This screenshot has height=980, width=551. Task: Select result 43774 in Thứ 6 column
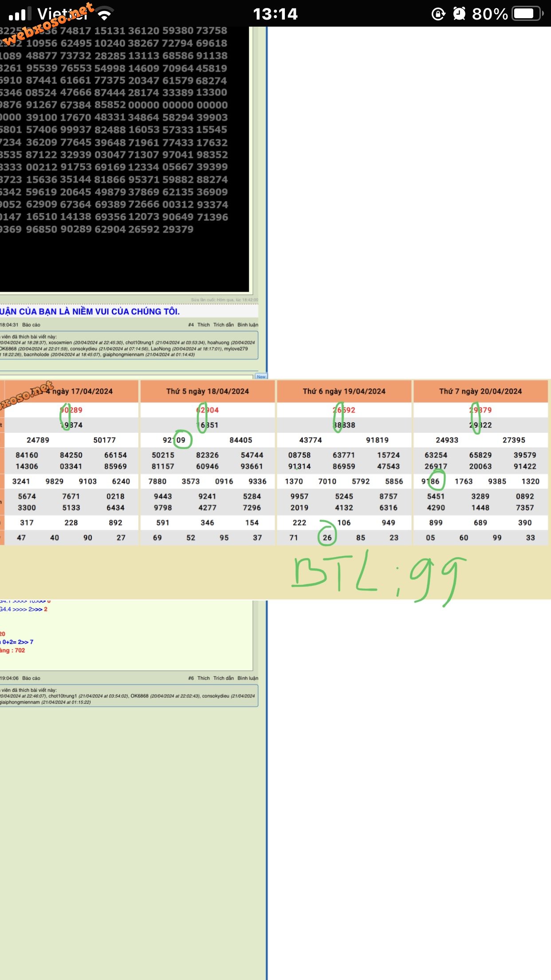click(x=311, y=440)
